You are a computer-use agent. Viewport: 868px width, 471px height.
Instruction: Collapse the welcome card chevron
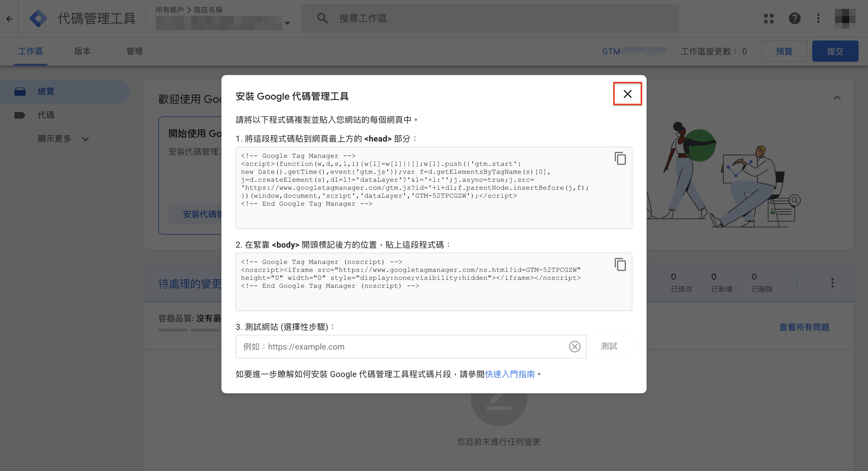pyautogui.click(x=837, y=98)
